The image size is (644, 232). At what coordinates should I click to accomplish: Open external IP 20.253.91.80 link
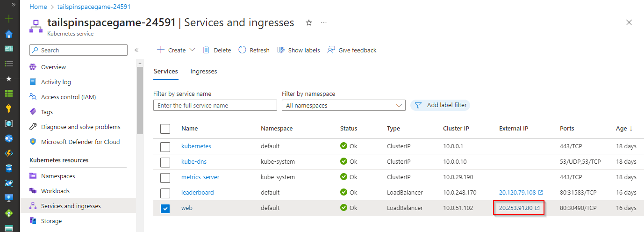(516, 208)
